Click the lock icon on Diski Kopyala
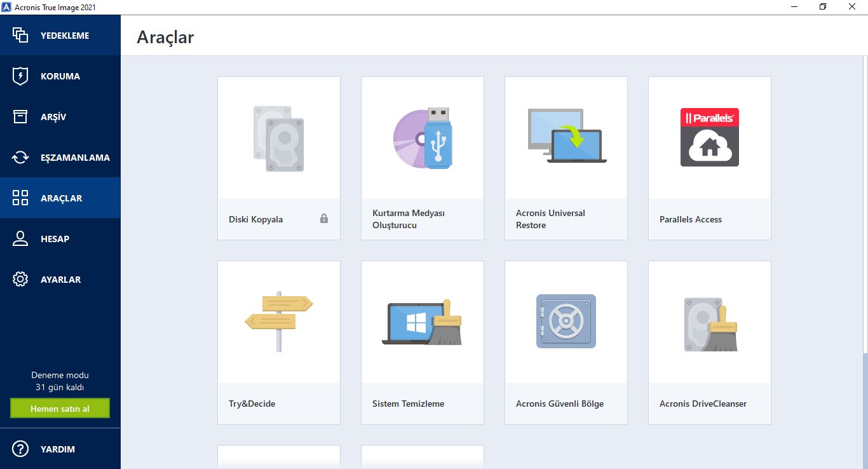The height and width of the screenshot is (469, 868). click(x=324, y=219)
